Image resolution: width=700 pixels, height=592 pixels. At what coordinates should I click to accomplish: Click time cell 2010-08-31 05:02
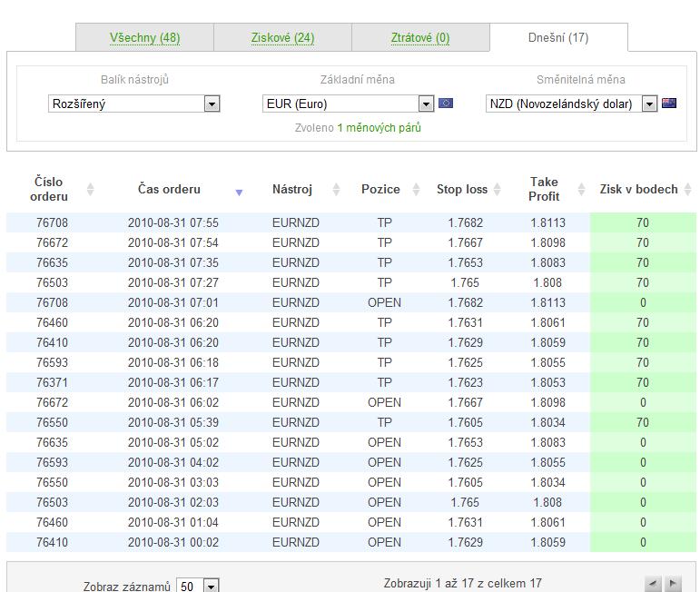(173, 442)
